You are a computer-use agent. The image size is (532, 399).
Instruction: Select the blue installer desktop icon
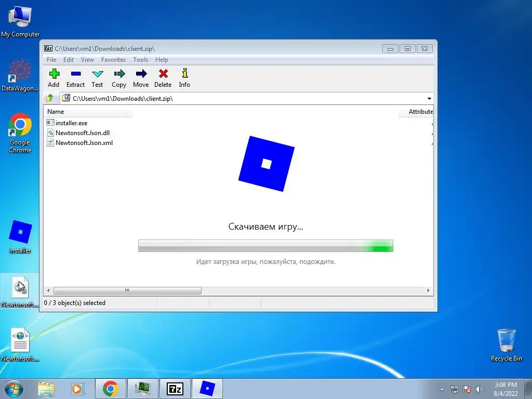(20, 237)
